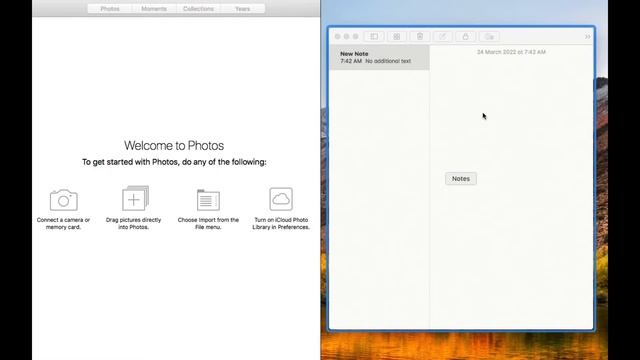
Task: Open the attachments browser grid icon in Notes
Action: [x=396, y=37]
